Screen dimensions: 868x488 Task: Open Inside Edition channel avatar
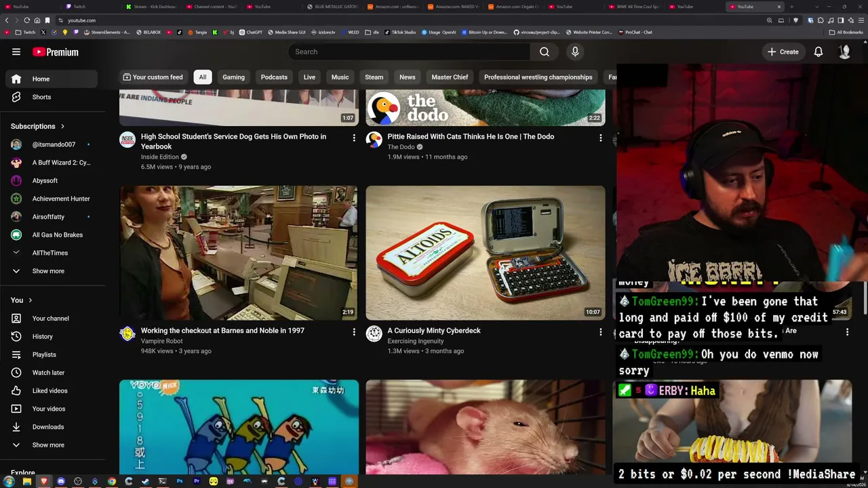(127, 140)
